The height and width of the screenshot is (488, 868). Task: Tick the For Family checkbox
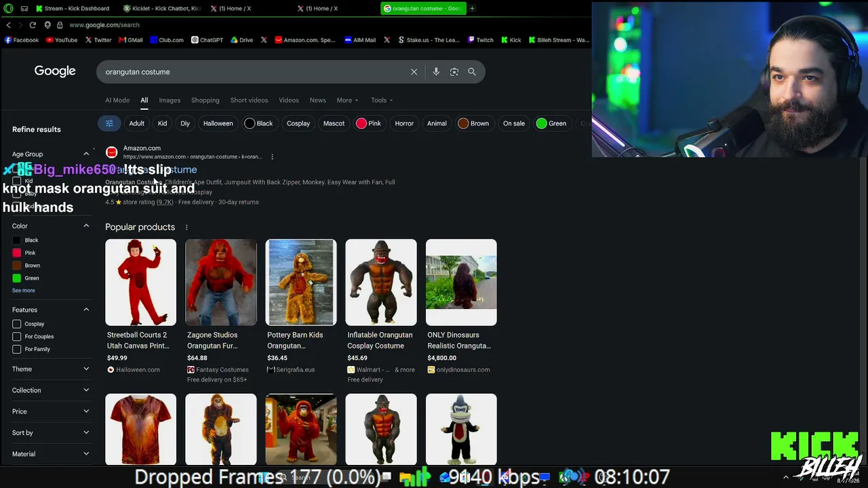(17, 349)
